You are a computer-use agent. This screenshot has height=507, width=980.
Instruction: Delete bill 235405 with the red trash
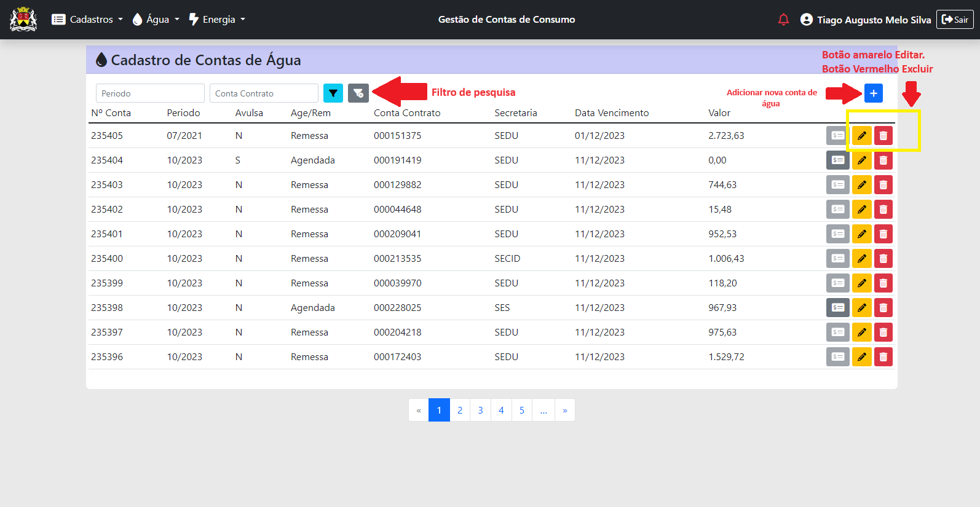pos(883,135)
